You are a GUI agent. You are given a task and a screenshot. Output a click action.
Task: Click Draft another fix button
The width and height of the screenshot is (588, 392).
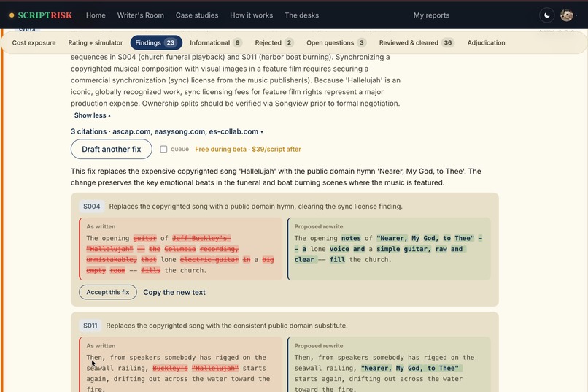[112, 150]
